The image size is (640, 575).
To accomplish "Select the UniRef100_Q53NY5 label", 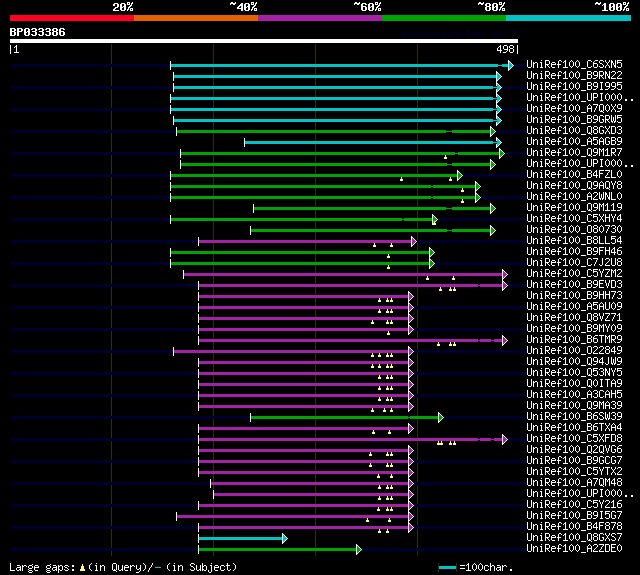I will [x=574, y=373].
